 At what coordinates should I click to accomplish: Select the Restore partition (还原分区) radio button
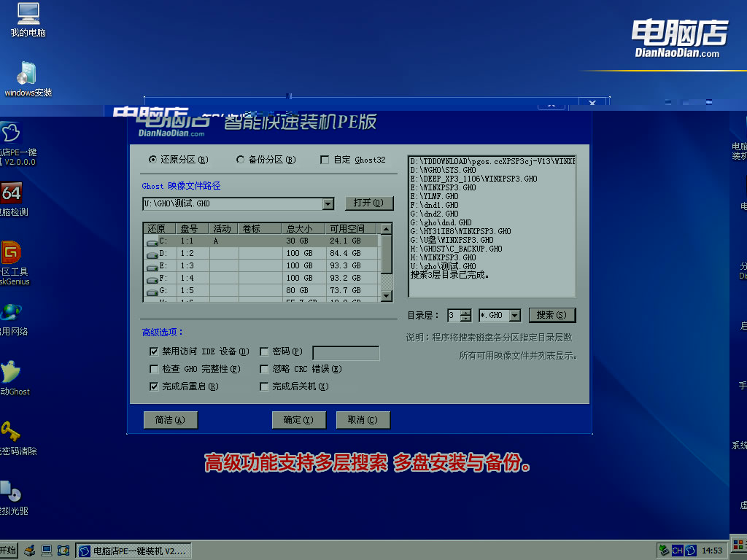[152, 160]
